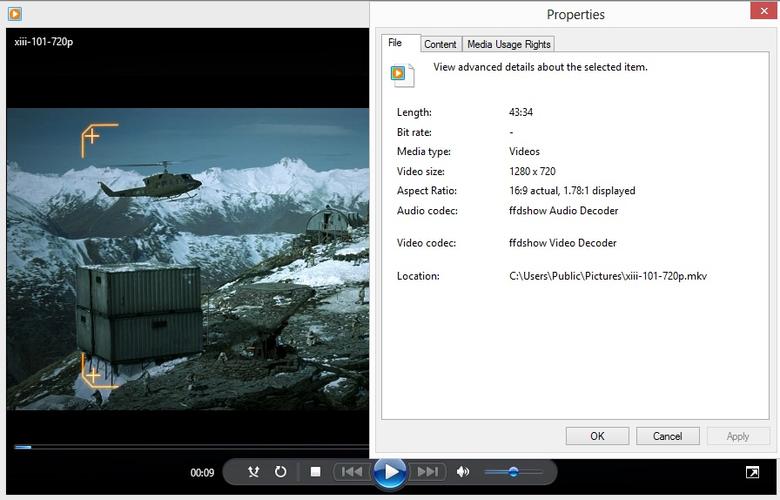The height and width of the screenshot is (500, 780).
Task: Toggle shuffle in the player controls
Action: (254, 472)
